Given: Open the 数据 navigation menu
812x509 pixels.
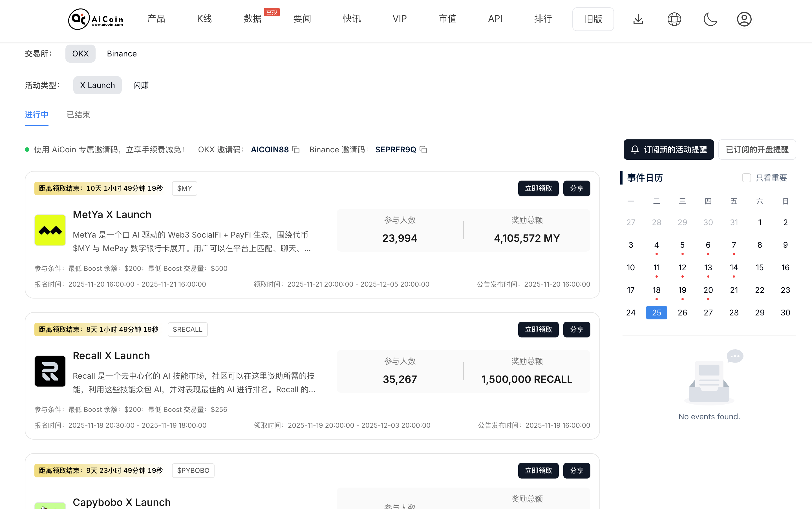Looking at the screenshot, I should coord(253,19).
